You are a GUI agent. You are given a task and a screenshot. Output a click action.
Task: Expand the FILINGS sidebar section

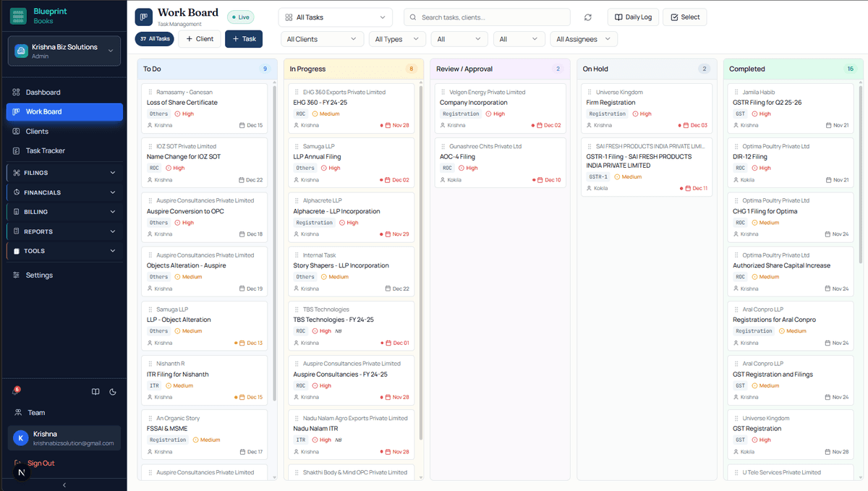tap(64, 173)
